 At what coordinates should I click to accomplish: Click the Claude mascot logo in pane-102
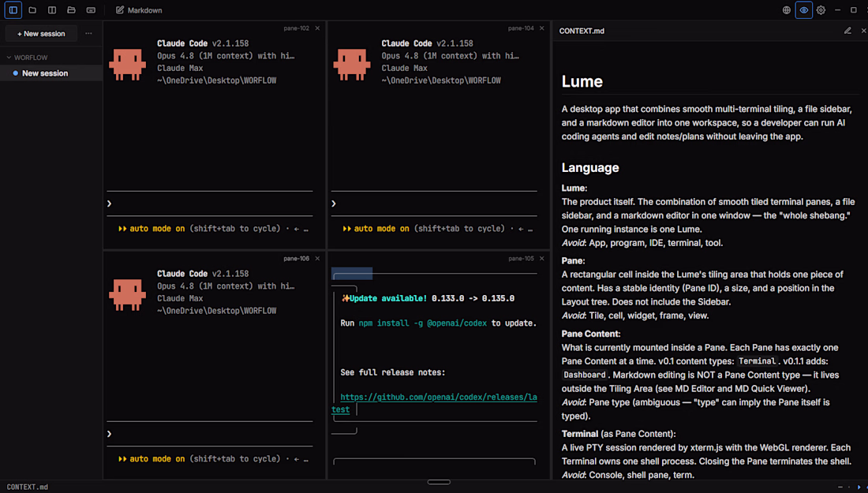(x=127, y=65)
